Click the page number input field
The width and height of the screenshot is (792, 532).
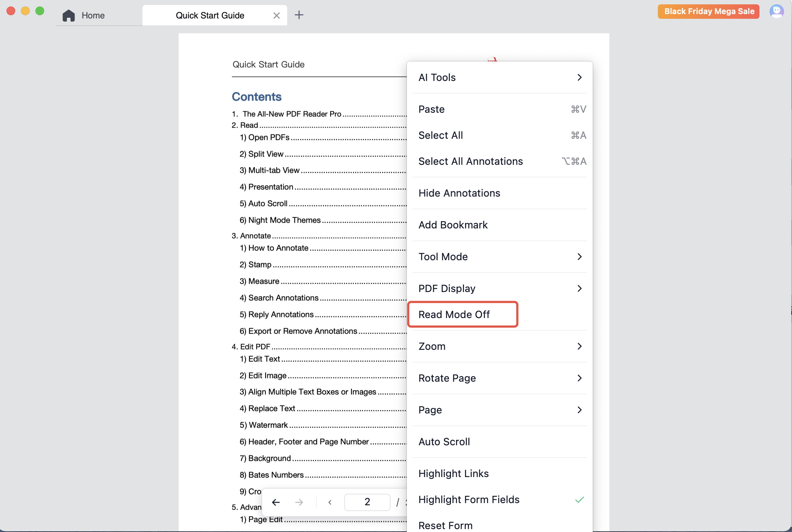(367, 502)
